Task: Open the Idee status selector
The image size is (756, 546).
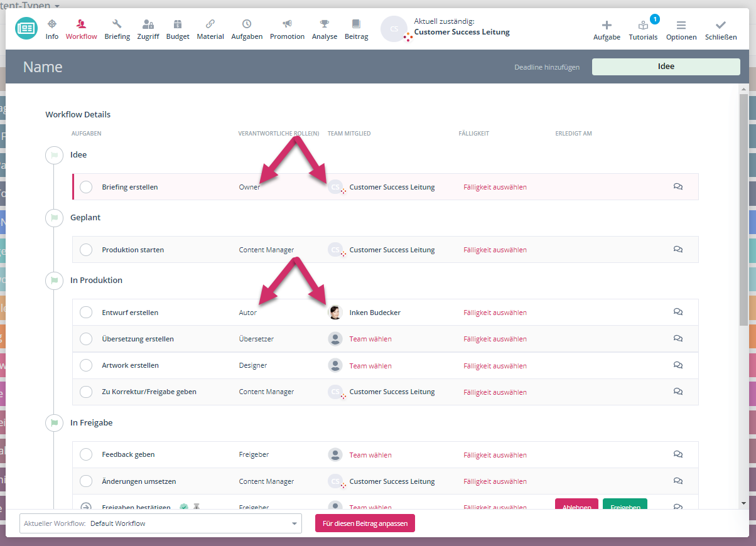Action: click(x=666, y=67)
